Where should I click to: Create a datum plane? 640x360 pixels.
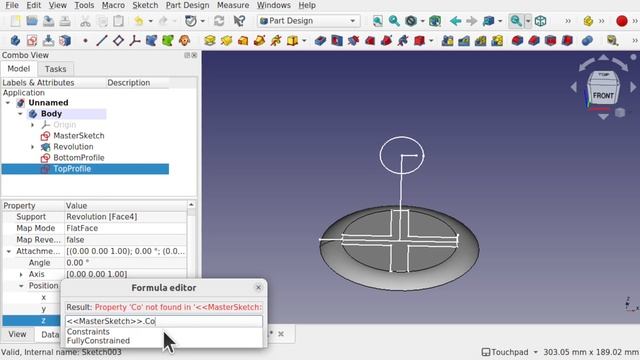118,40
